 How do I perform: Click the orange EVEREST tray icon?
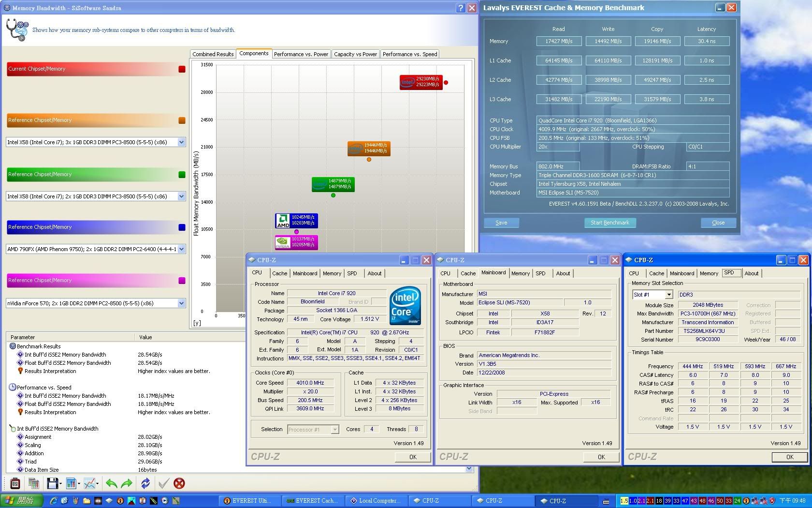(x=746, y=501)
